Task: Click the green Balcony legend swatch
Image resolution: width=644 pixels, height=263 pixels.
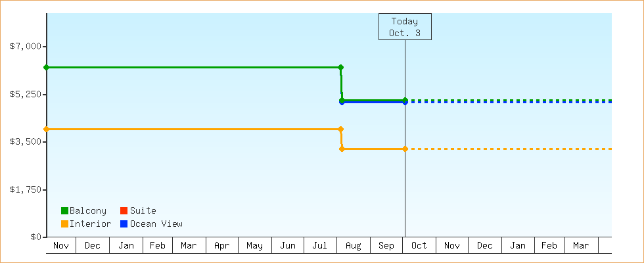Action: tap(64, 210)
